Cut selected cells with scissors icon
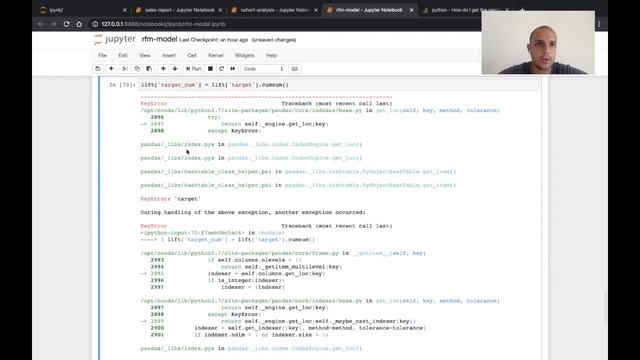 coord(125,69)
